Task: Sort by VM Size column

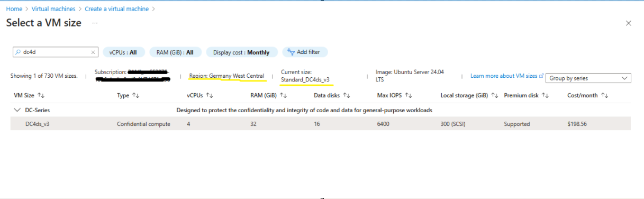Action: pos(29,95)
